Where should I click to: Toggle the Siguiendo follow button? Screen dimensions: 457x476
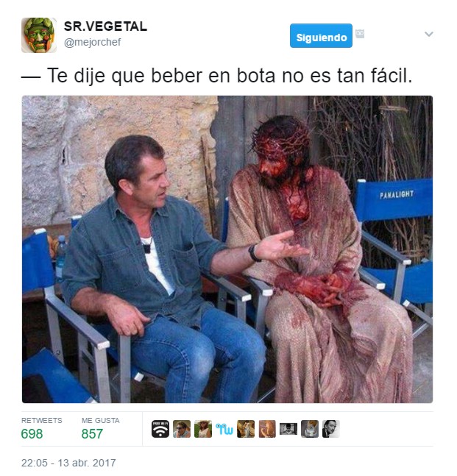coord(321,36)
